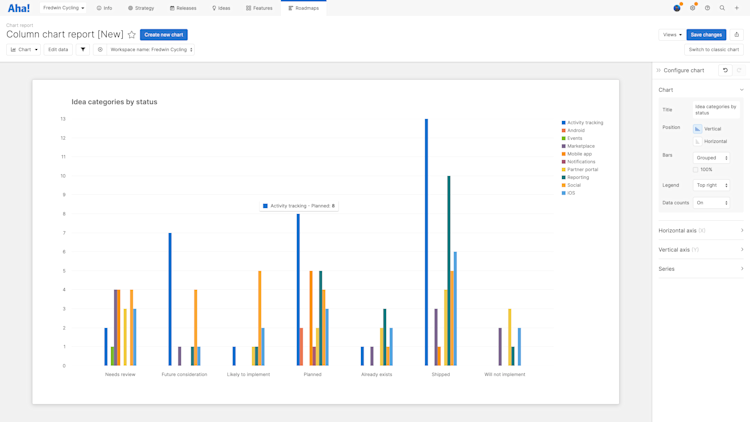This screenshot has height=422, width=750.
Task: Select the Horizontal position chart icon
Action: [697, 142]
